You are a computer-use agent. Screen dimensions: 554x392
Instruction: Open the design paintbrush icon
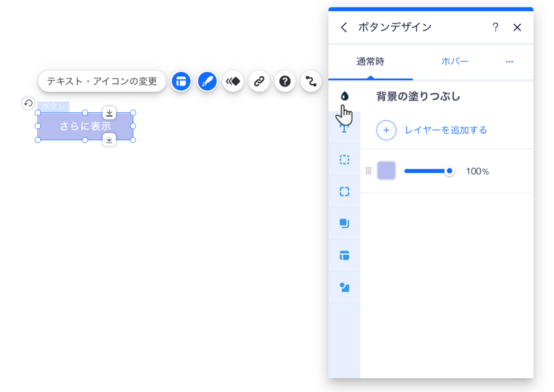pyautogui.click(x=207, y=81)
